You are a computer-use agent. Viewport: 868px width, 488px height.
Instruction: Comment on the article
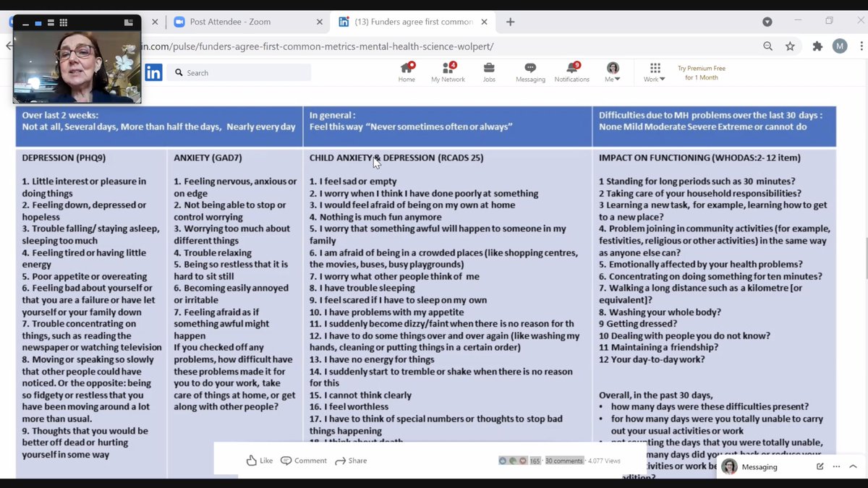pos(304,461)
